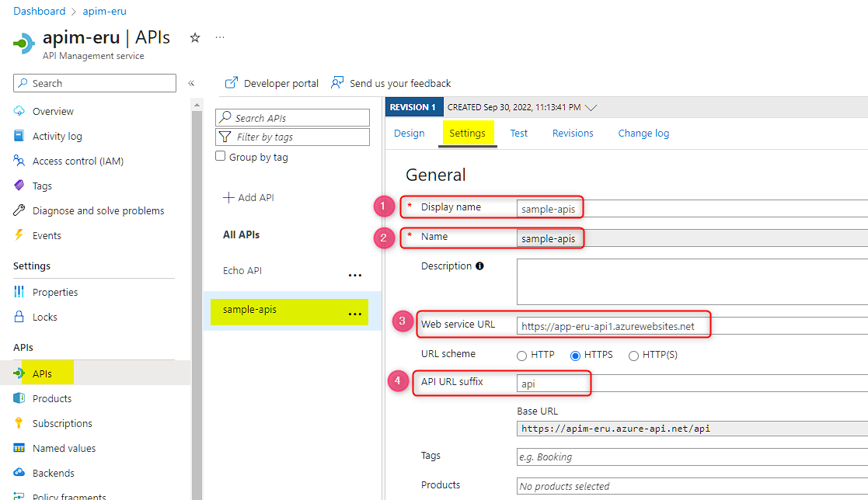Image resolution: width=868 pixels, height=500 pixels.
Task: Click the sidebar scroll up arrow
Action: pos(197,105)
